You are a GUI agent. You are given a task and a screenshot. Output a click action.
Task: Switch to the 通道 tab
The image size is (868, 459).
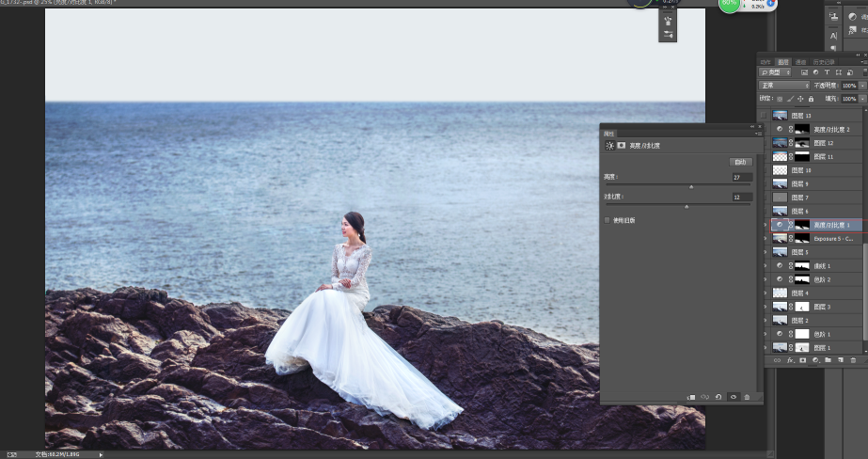[x=800, y=62]
